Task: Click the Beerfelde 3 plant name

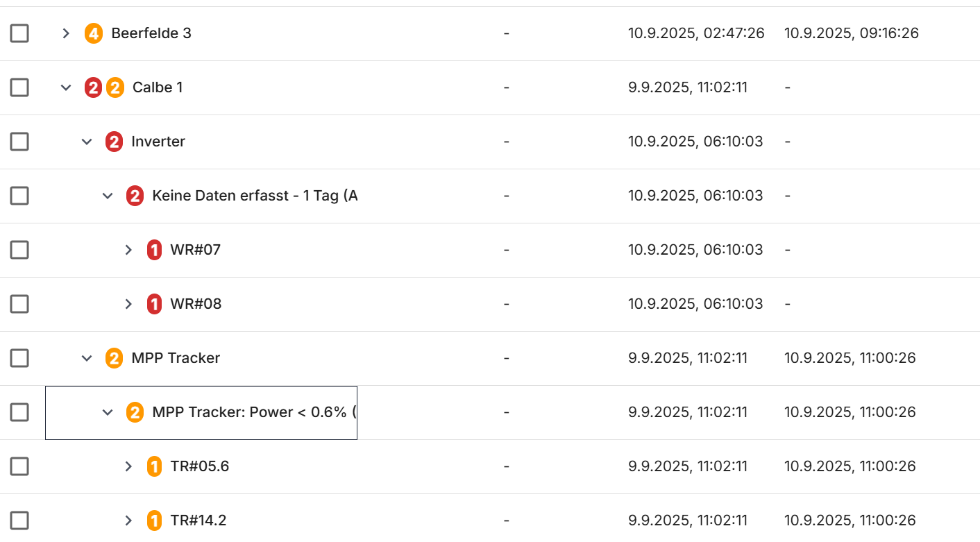Action: 151,33
